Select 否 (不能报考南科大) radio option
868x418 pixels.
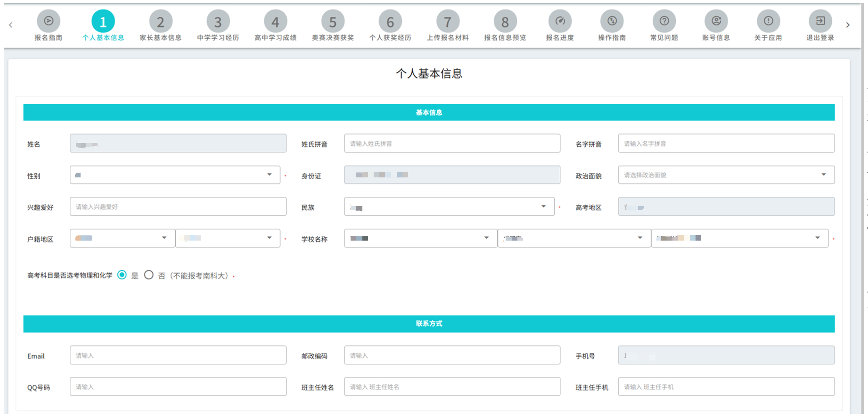[149, 275]
